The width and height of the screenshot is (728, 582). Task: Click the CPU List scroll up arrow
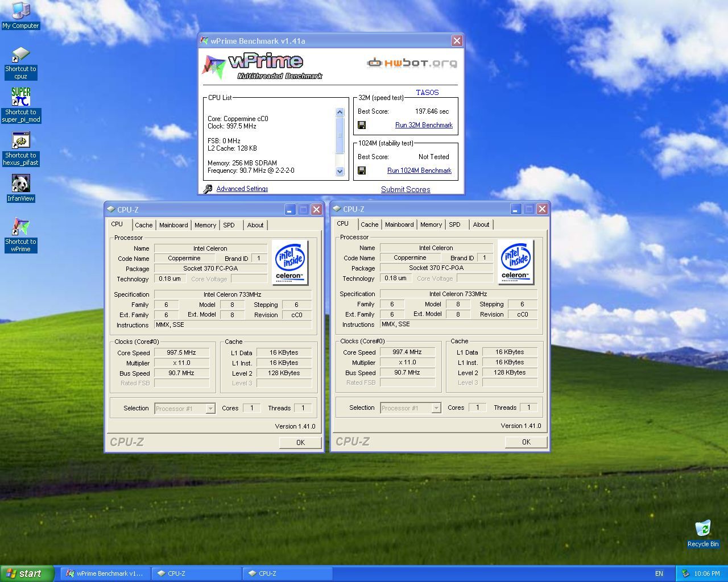pos(340,113)
